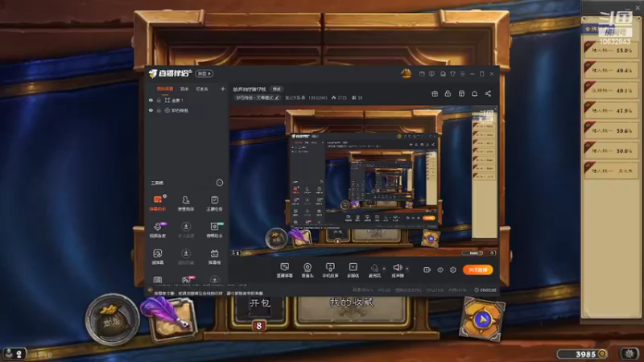Click the share icon in header
The width and height of the screenshot is (644, 362).
[488, 93]
